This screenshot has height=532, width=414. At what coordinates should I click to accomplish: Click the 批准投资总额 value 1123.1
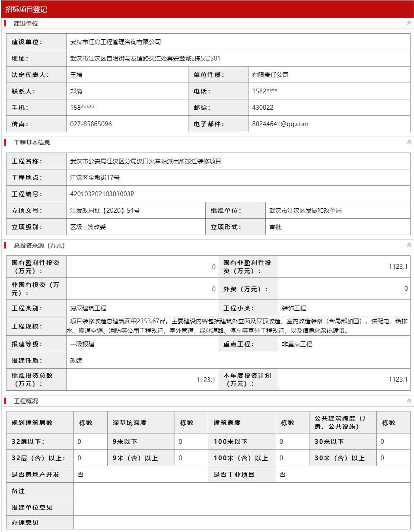point(206,379)
